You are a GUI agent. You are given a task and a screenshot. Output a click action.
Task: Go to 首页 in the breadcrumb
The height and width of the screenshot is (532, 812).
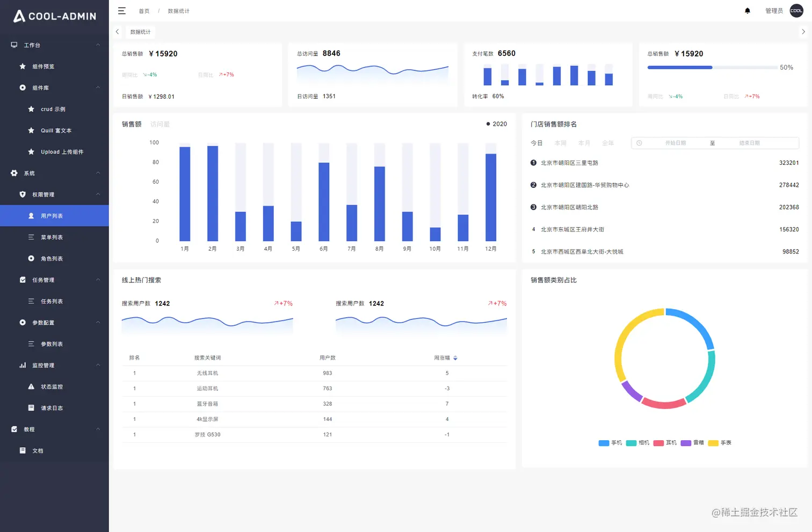(144, 11)
